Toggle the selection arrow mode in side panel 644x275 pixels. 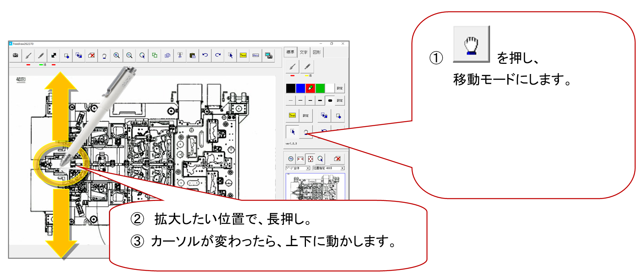click(x=292, y=132)
